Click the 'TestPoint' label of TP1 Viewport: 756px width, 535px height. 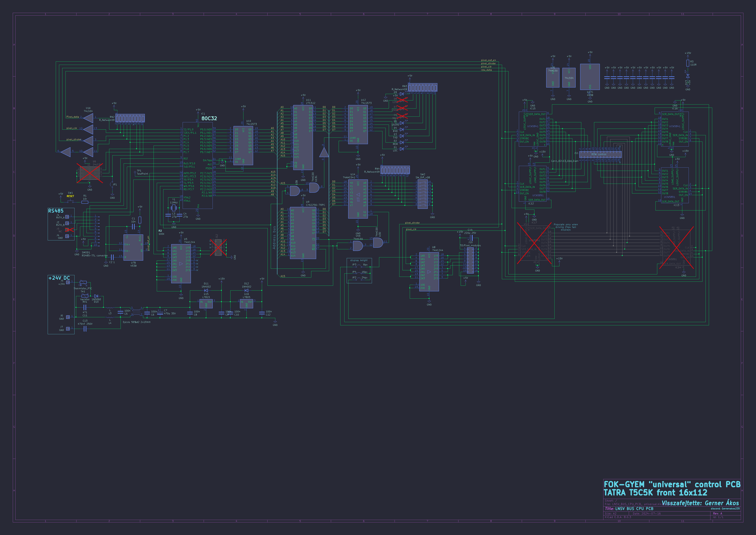tap(143, 174)
